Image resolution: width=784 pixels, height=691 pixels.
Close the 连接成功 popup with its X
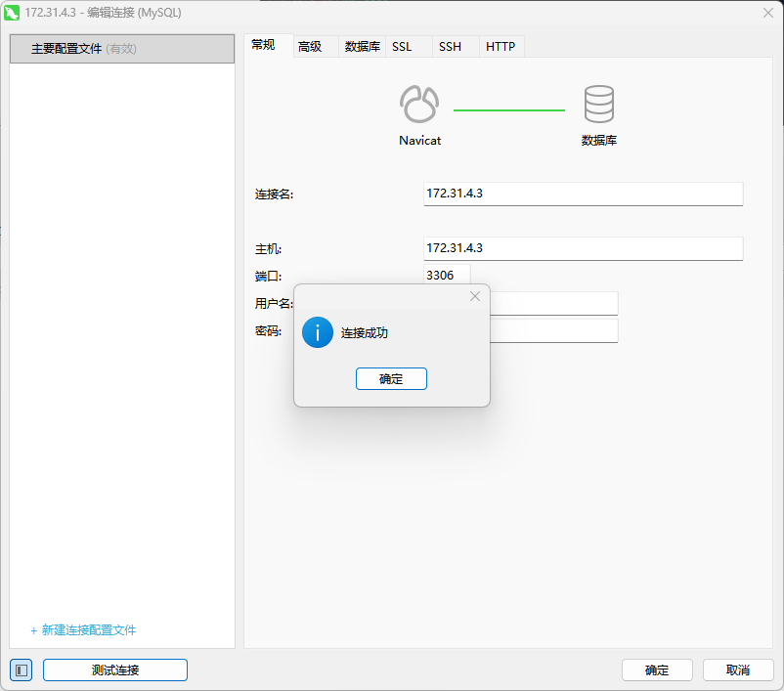(x=475, y=296)
